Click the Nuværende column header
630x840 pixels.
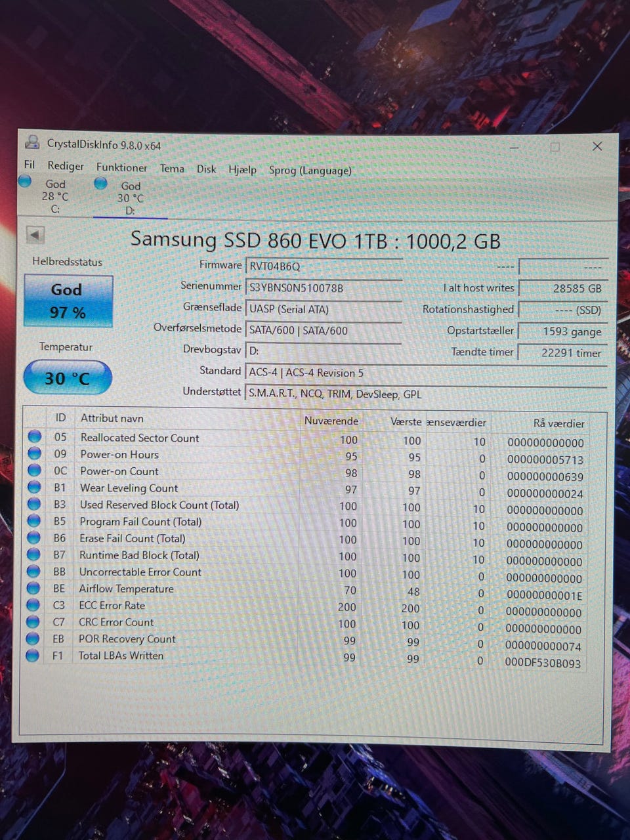pos(331,421)
